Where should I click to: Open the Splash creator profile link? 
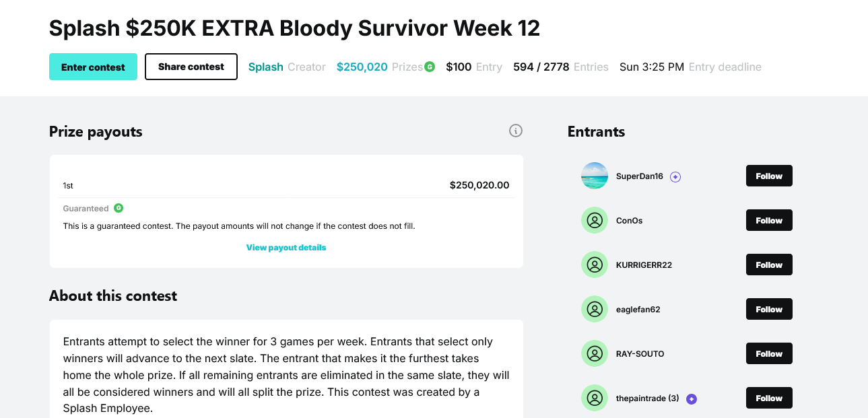265,67
